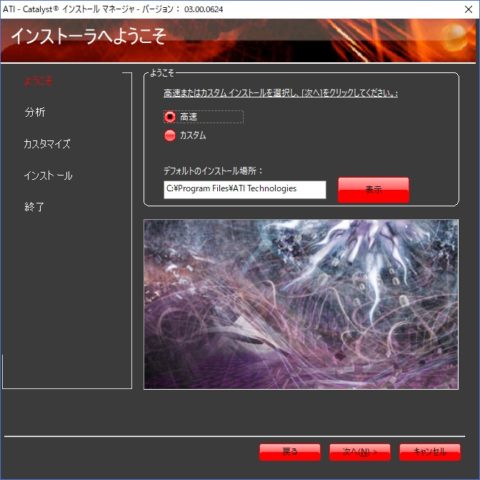Click the orange orb in the banner
Viewport: 480px width, 480px height.
(x=456, y=34)
